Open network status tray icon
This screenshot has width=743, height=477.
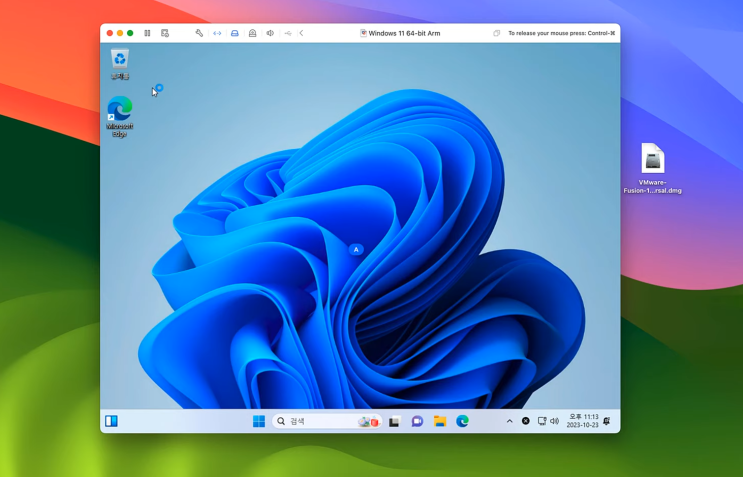(542, 421)
